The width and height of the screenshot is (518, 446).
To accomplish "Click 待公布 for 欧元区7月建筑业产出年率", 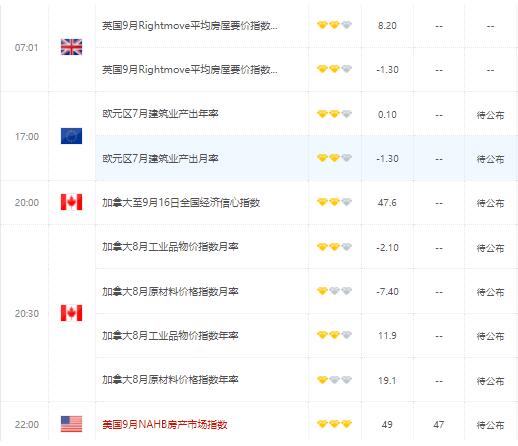I will 490,115.
